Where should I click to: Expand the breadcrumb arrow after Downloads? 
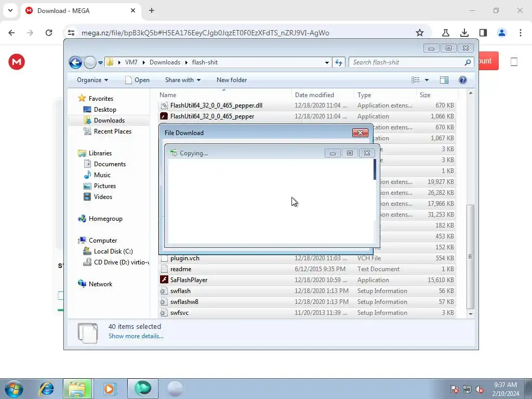pyautogui.click(x=187, y=62)
